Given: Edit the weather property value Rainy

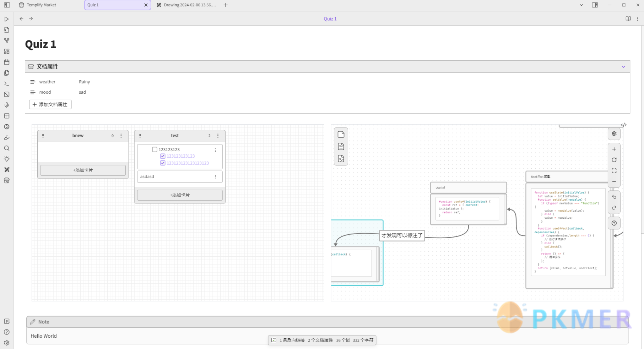Looking at the screenshot, I should pyautogui.click(x=85, y=82).
